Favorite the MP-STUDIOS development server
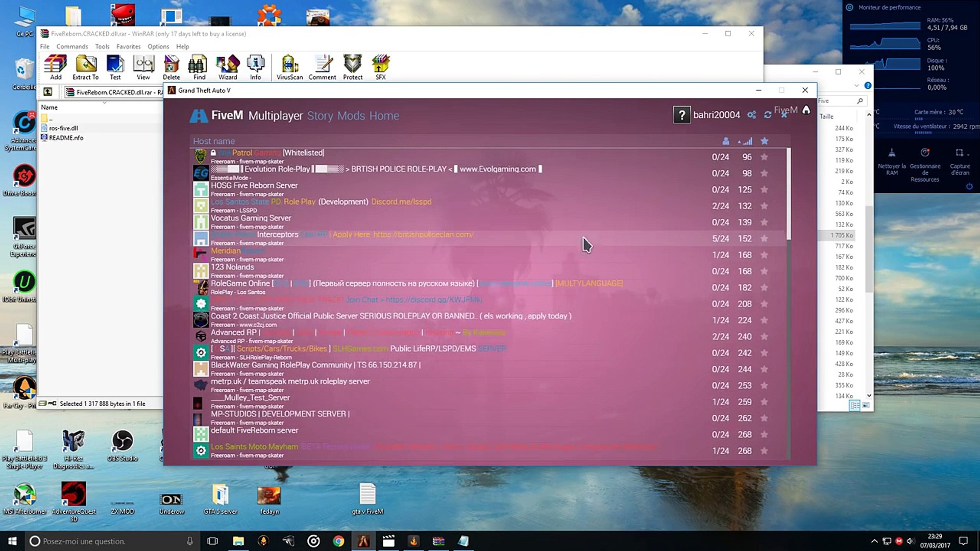The height and width of the screenshot is (551, 980). (x=764, y=418)
